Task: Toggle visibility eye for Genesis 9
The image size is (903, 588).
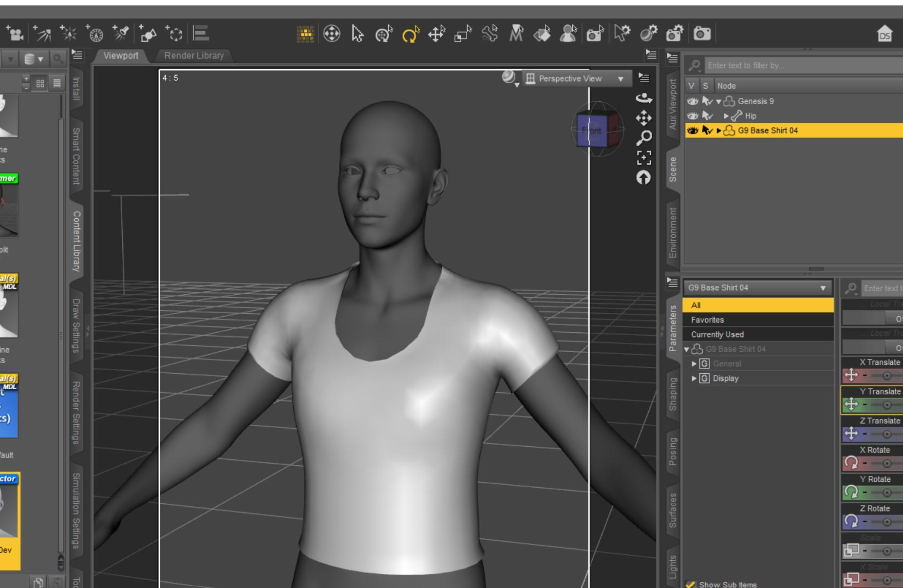Action: tap(692, 101)
